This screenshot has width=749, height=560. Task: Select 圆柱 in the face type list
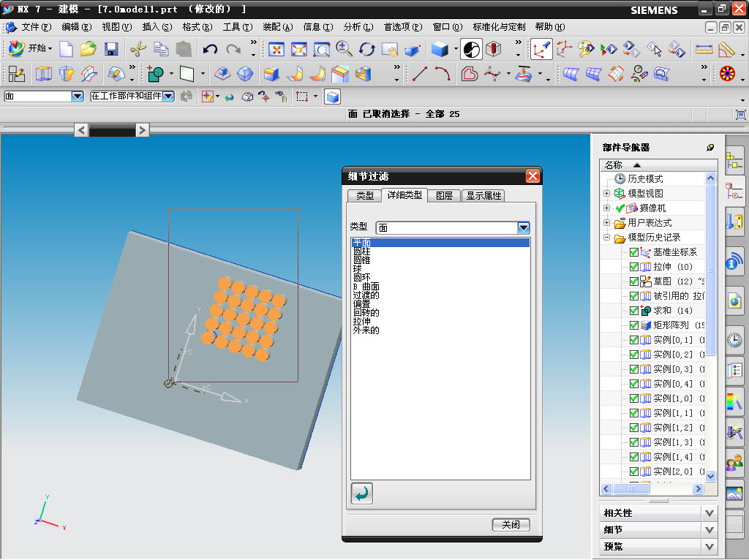click(x=361, y=251)
